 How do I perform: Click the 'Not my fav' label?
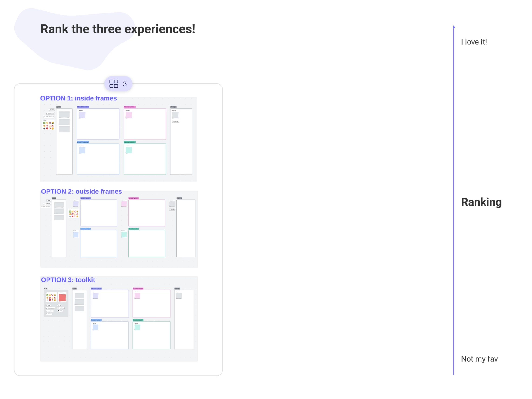point(479,359)
